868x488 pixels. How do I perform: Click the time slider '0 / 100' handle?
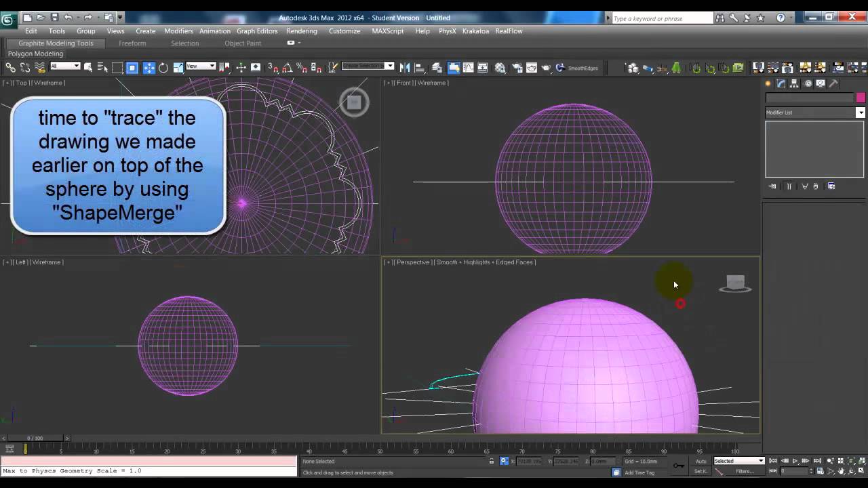pos(34,439)
